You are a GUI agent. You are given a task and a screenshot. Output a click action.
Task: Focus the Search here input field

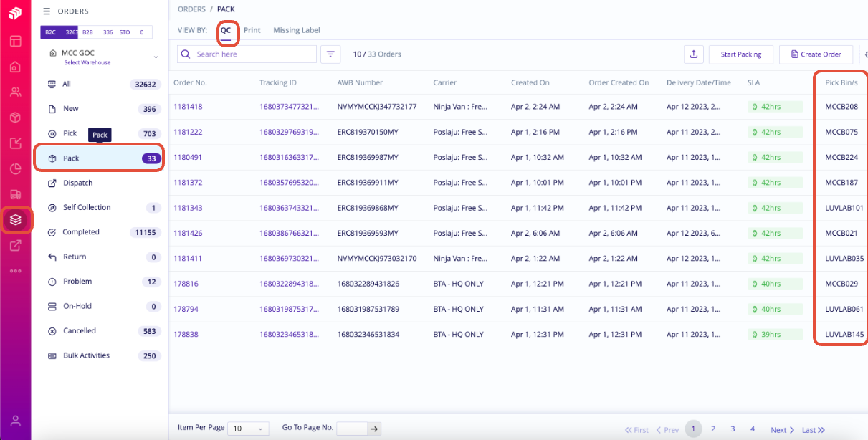coord(247,54)
